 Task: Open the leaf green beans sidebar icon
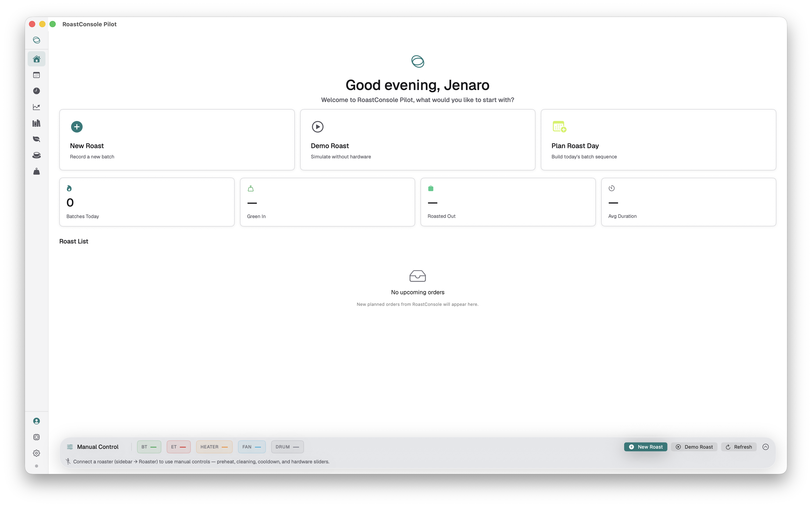37,139
